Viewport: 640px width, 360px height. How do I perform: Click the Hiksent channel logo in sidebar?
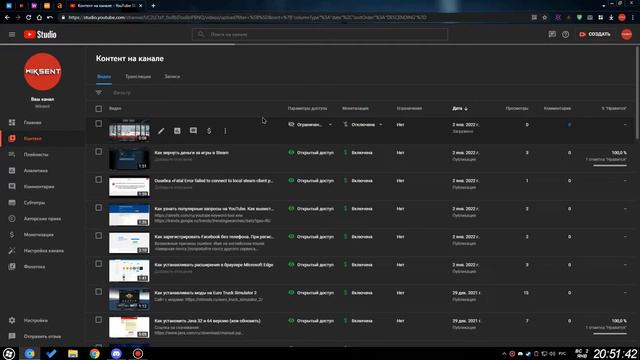[x=42, y=72]
